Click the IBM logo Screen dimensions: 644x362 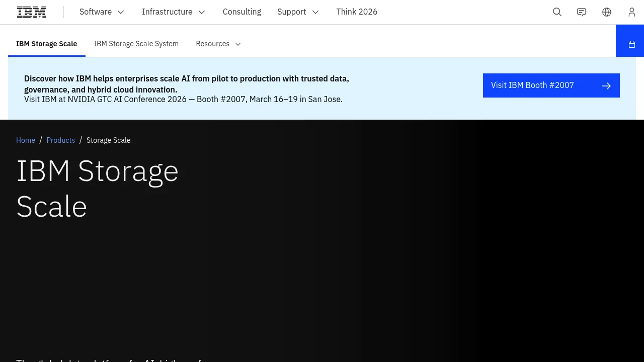32,12
